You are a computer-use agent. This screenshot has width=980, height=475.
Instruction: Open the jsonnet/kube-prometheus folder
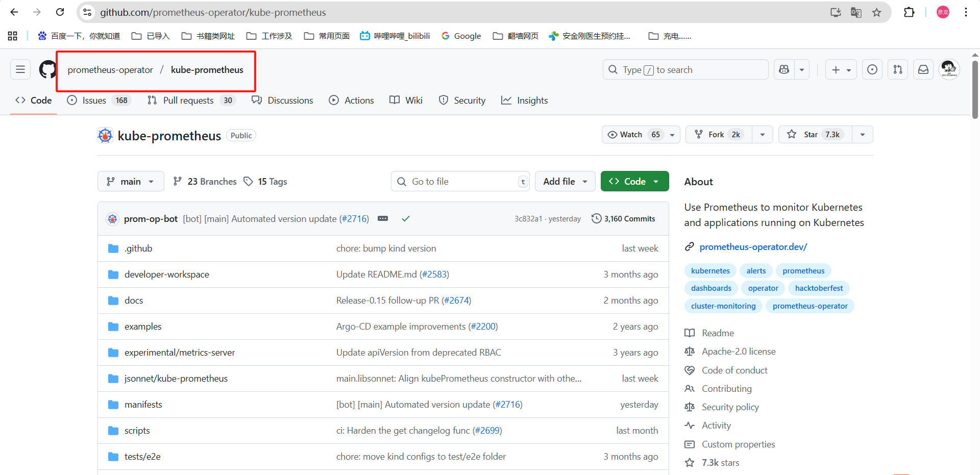176,379
